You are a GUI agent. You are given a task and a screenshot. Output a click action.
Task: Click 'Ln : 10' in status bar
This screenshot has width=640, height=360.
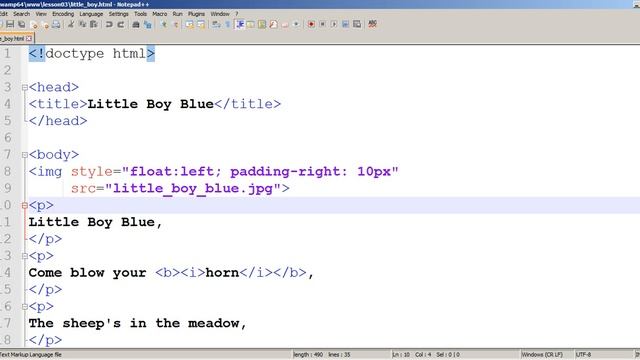click(x=401, y=355)
